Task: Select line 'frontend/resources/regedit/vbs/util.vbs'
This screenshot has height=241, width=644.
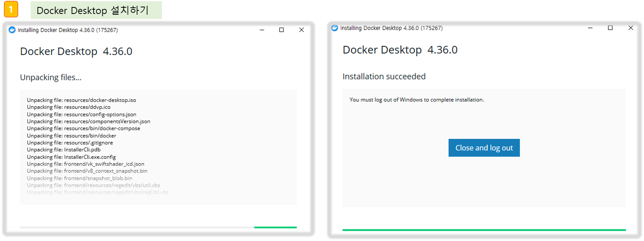Action: tap(112, 185)
